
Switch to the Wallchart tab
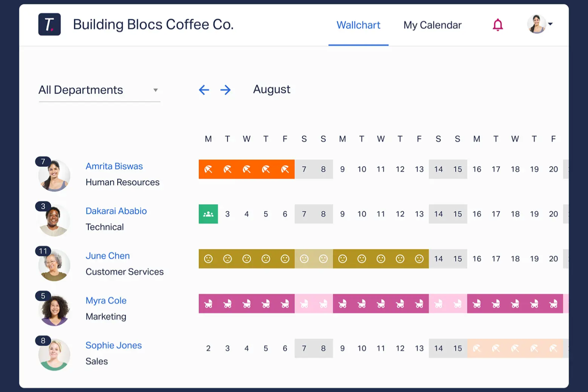pyautogui.click(x=358, y=25)
